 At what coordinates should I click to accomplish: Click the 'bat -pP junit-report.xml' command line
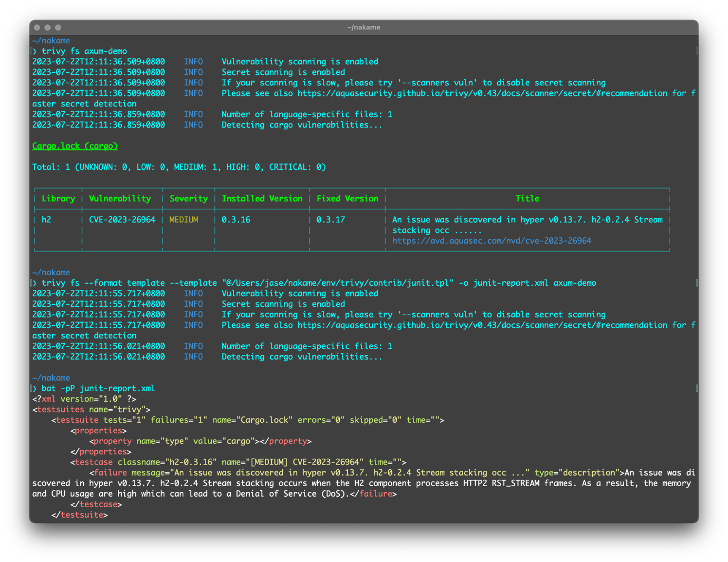coord(98,389)
